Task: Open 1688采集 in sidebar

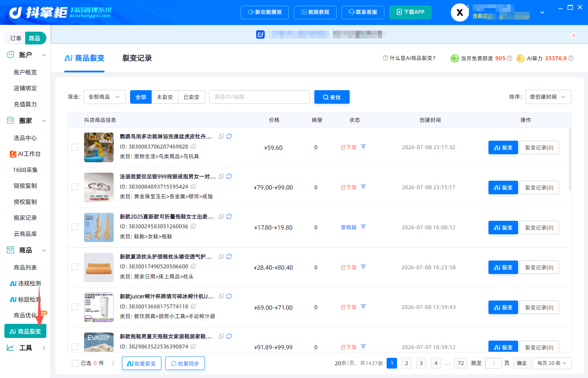Action: pyautogui.click(x=25, y=170)
